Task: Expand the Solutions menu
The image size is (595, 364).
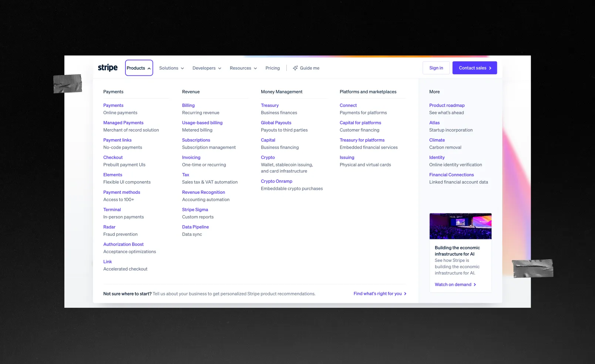Action: click(171, 68)
